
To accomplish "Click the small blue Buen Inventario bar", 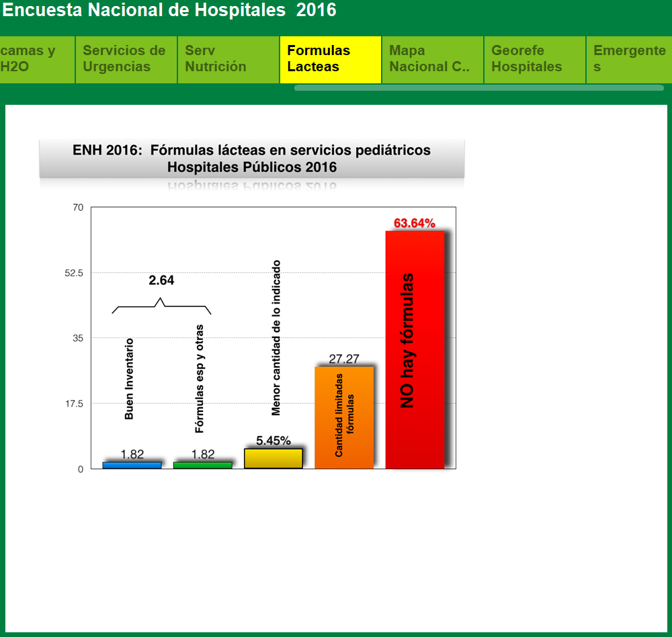I will click(132, 465).
